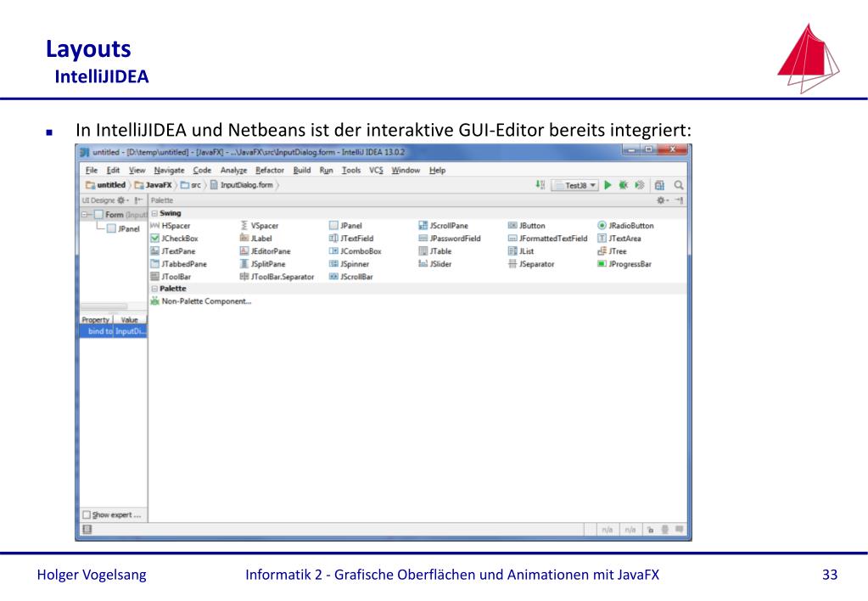Choose the JTextArea palette component
Image resolution: width=868 pixels, height=601 pixels.
click(619, 239)
